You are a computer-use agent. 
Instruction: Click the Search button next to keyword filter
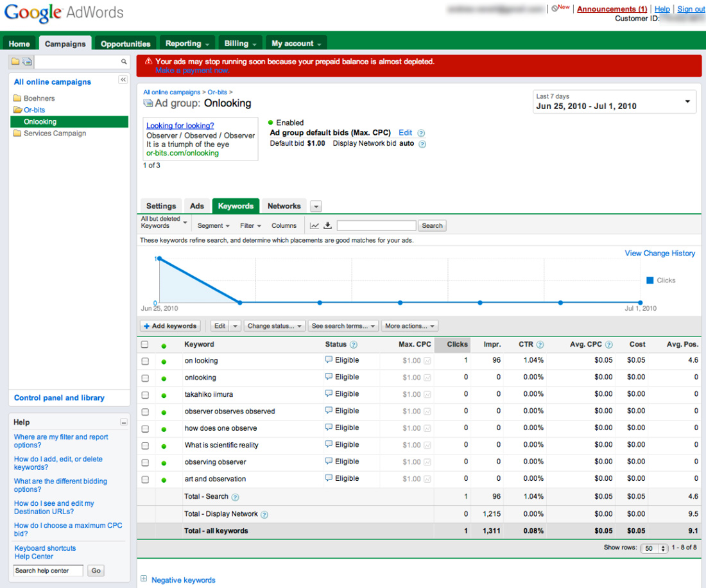[432, 225]
